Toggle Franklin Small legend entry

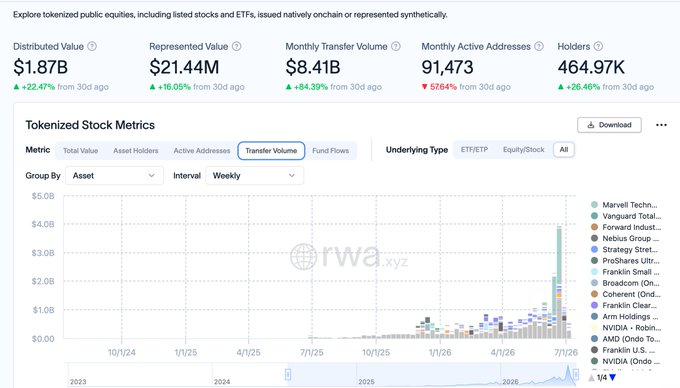[x=625, y=272]
